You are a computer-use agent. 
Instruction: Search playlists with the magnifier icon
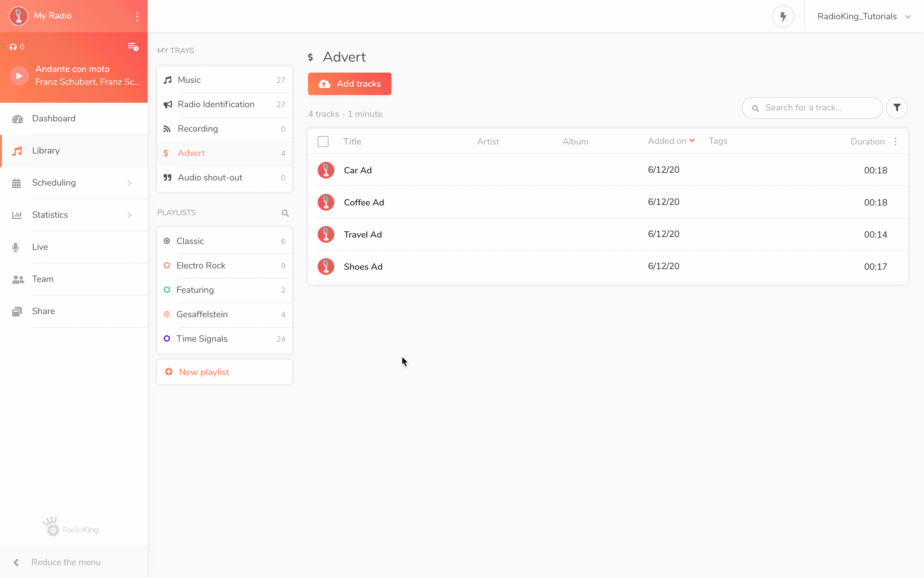point(285,213)
